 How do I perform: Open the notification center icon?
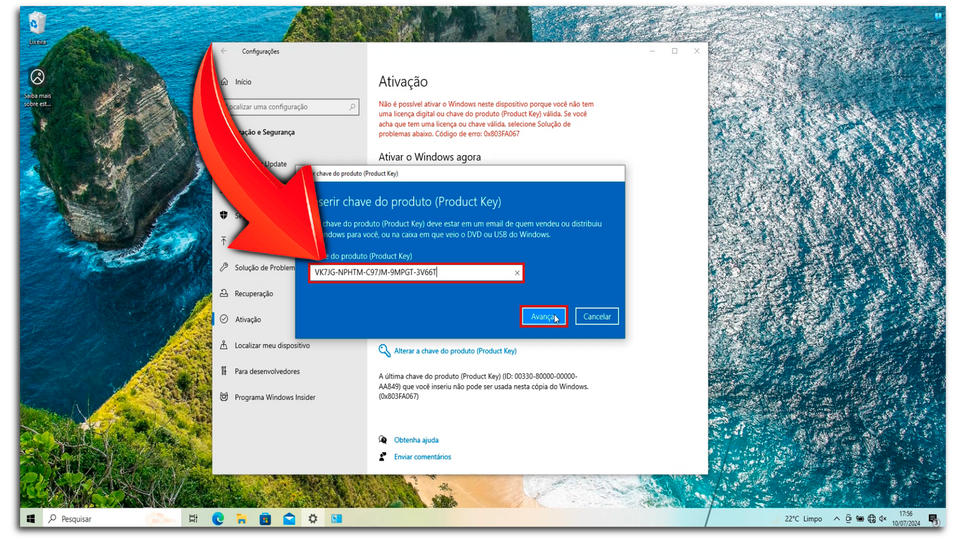point(933,519)
